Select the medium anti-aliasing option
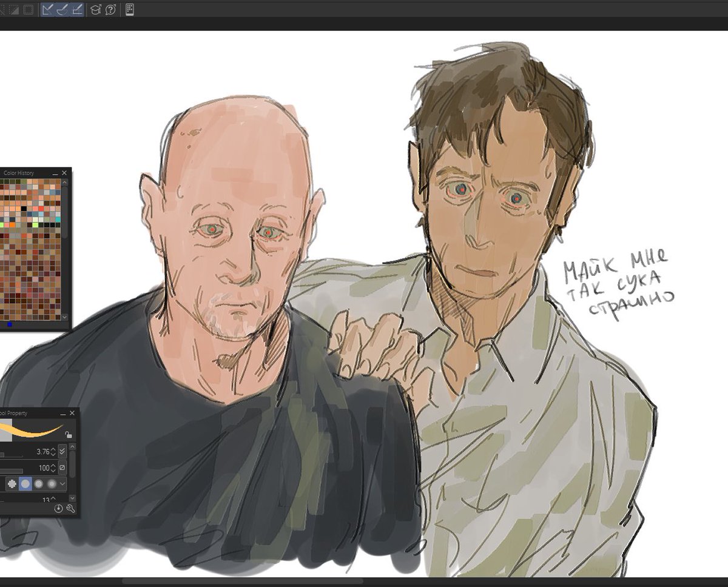 [x=39, y=484]
